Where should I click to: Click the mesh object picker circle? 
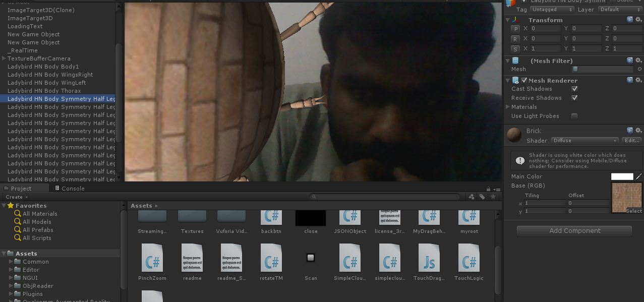639,69
